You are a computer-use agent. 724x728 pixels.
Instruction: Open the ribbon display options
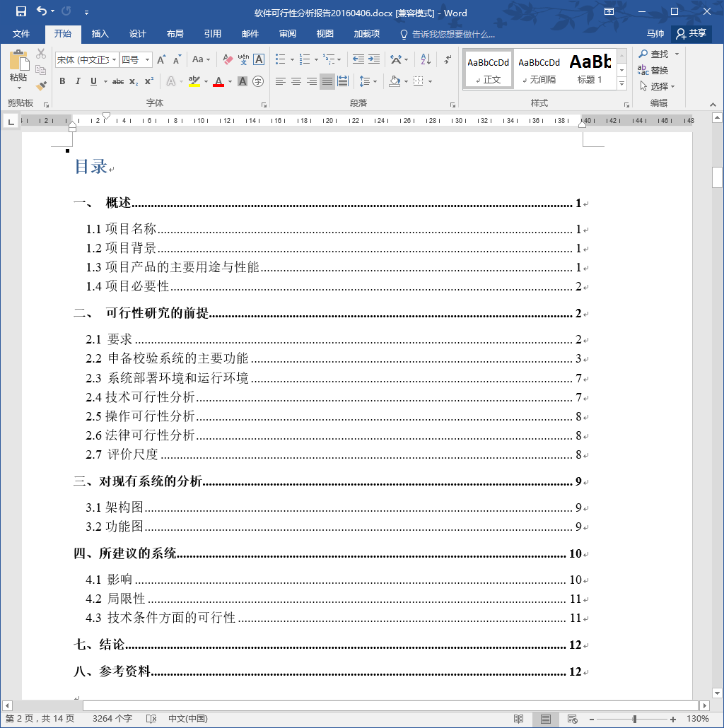pyautogui.click(x=609, y=11)
